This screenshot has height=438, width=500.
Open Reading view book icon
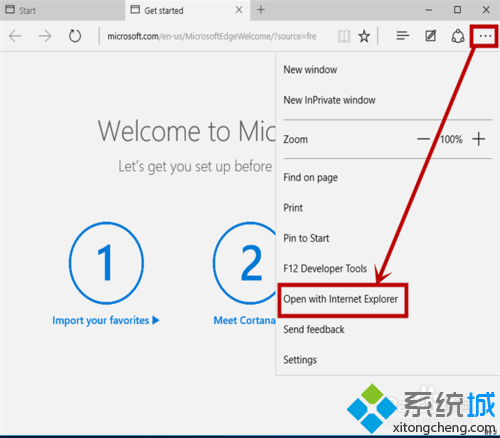click(344, 36)
